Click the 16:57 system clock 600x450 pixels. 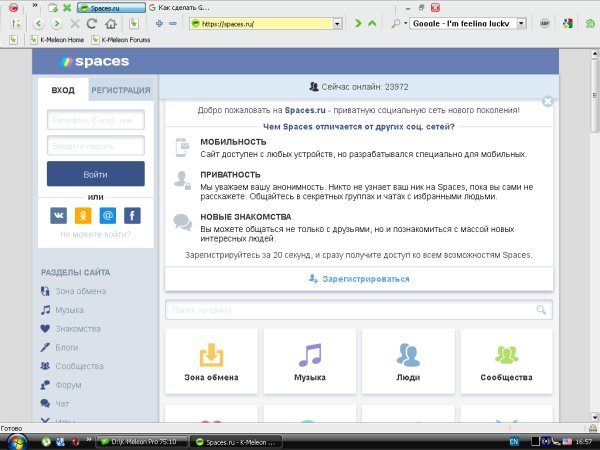[x=584, y=442]
